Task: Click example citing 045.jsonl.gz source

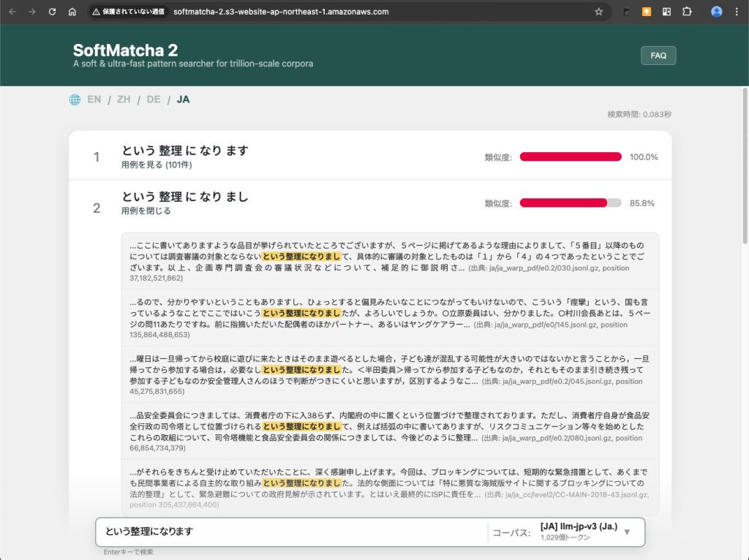Action: point(390,375)
